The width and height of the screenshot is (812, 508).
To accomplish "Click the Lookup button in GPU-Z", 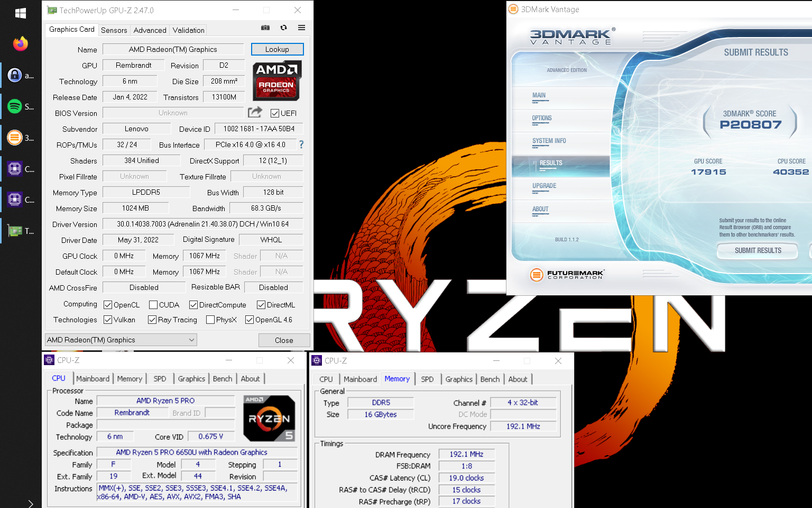I will [277, 49].
